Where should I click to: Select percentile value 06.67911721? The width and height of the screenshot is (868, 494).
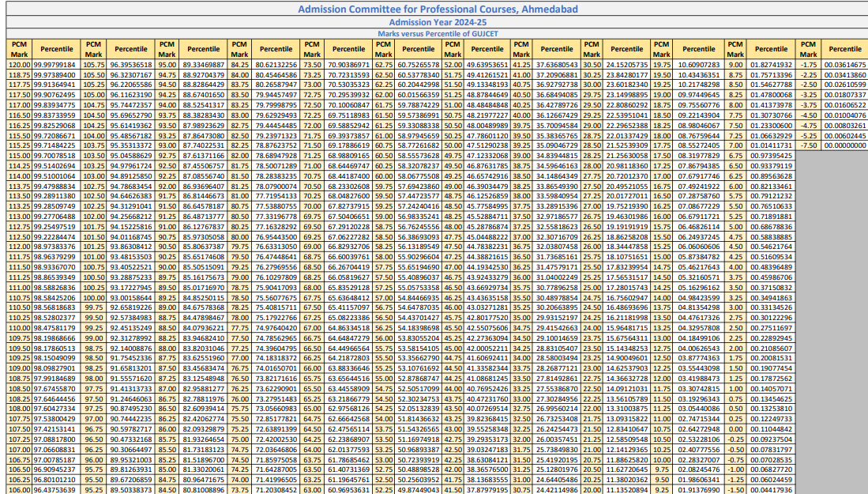click(699, 217)
